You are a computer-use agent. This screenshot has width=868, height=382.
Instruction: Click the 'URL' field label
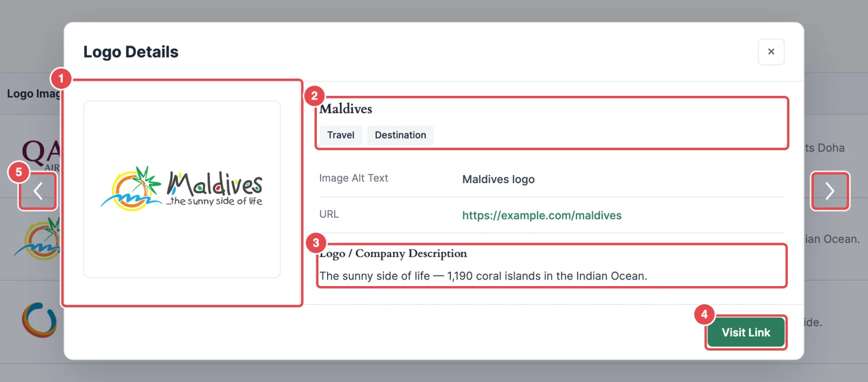point(329,215)
